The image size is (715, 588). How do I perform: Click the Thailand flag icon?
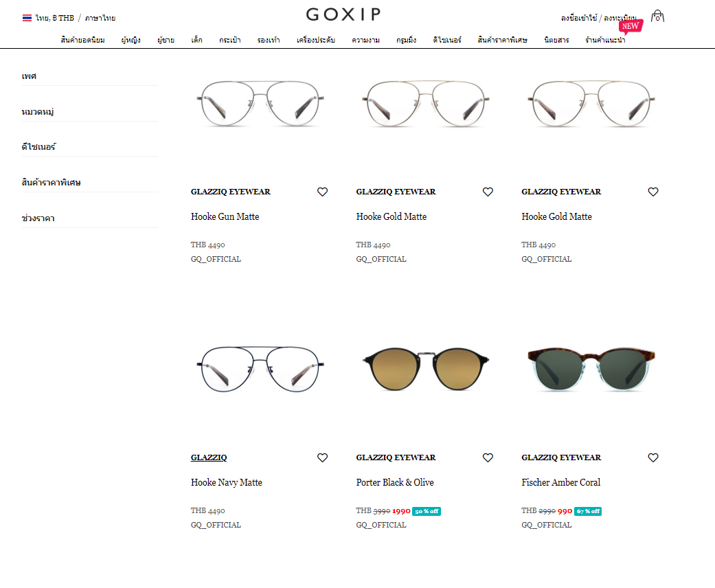[x=27, y=18]
